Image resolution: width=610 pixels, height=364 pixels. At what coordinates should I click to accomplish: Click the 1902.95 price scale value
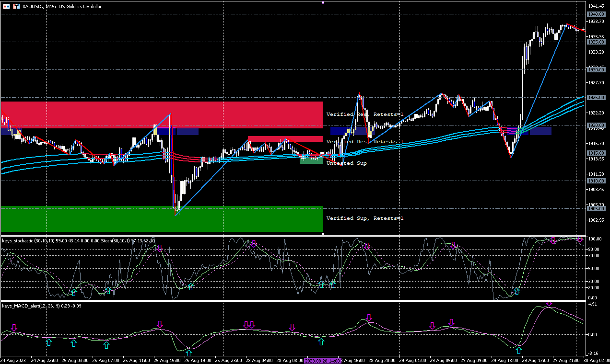click(597, 220)
